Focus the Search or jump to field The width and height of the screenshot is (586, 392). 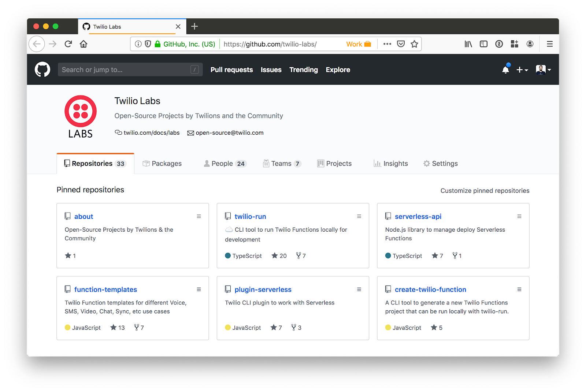point(130,70)
